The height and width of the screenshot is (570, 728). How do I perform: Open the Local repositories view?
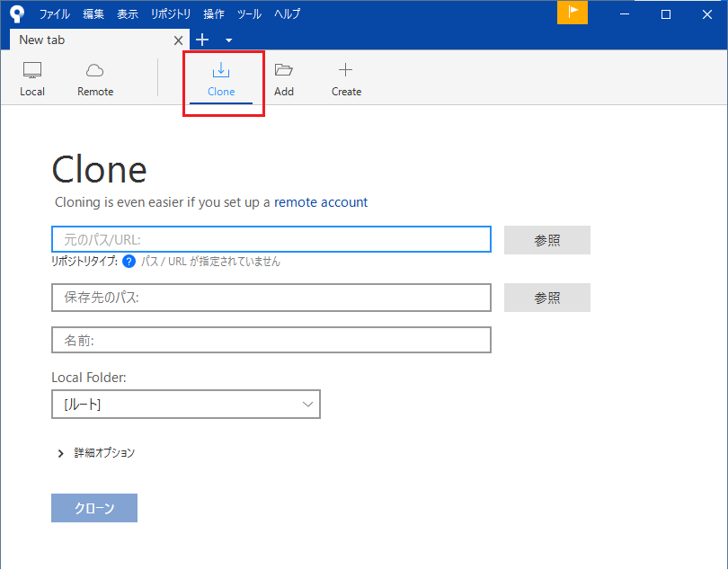click(x=32, y=79)
